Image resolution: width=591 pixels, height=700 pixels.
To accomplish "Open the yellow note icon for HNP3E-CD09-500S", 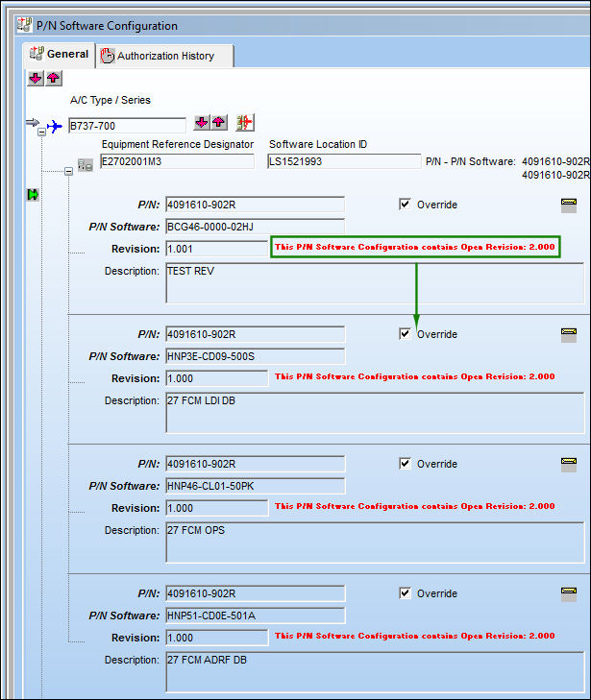I will click(569, 335).
